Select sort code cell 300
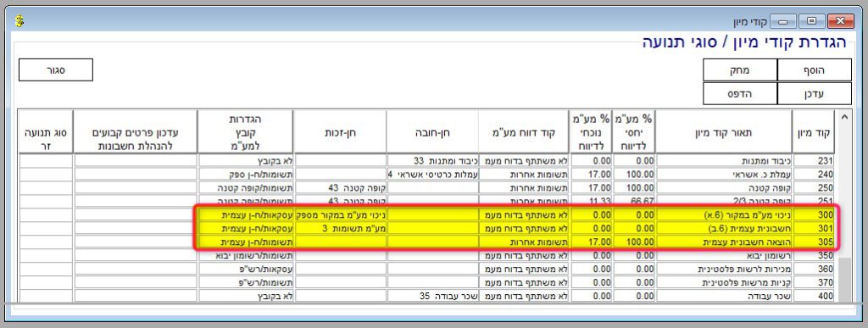 click(813, 214)
